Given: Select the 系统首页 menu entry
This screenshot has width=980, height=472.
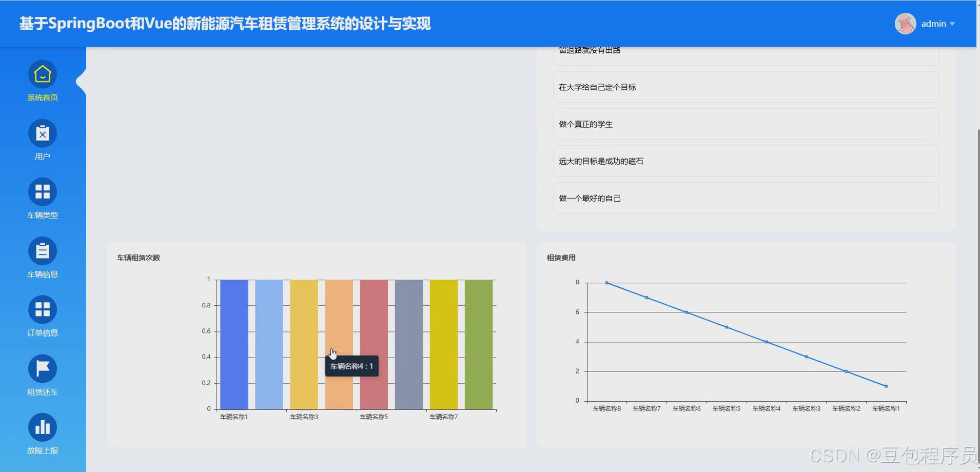Looking at the screenshot, I should [x=42, y=97].
